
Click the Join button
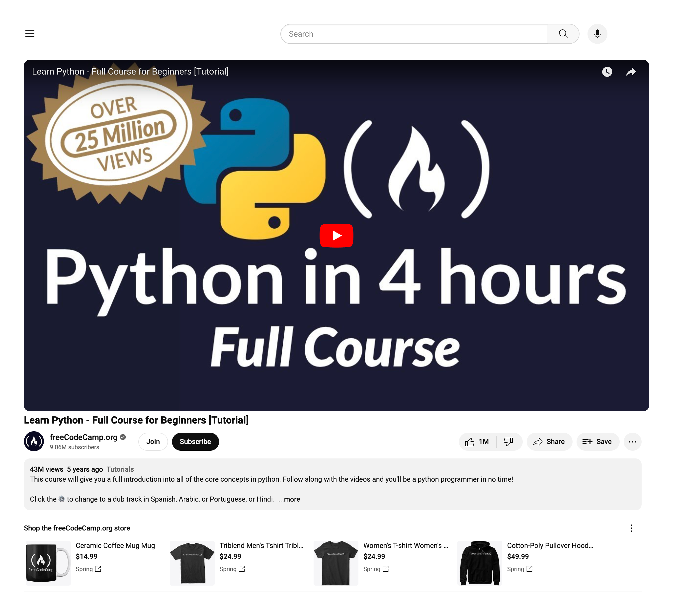pos(153,441)
